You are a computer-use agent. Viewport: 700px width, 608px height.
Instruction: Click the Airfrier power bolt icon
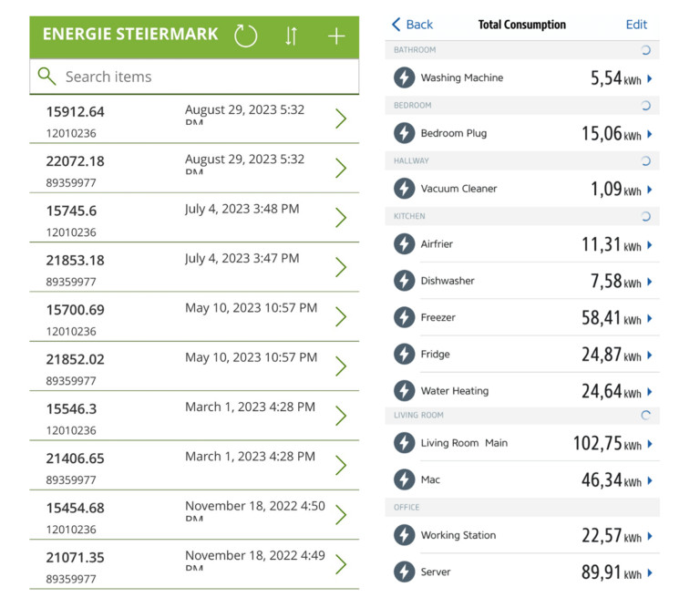pos(404,244)
